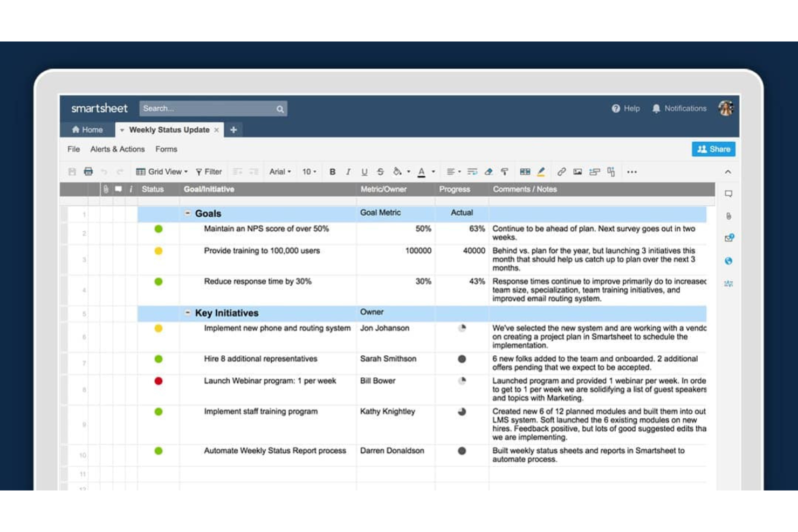Viewport: 798px width, 532px height.
Task: Open the font size dropdown
Action: 309,171
